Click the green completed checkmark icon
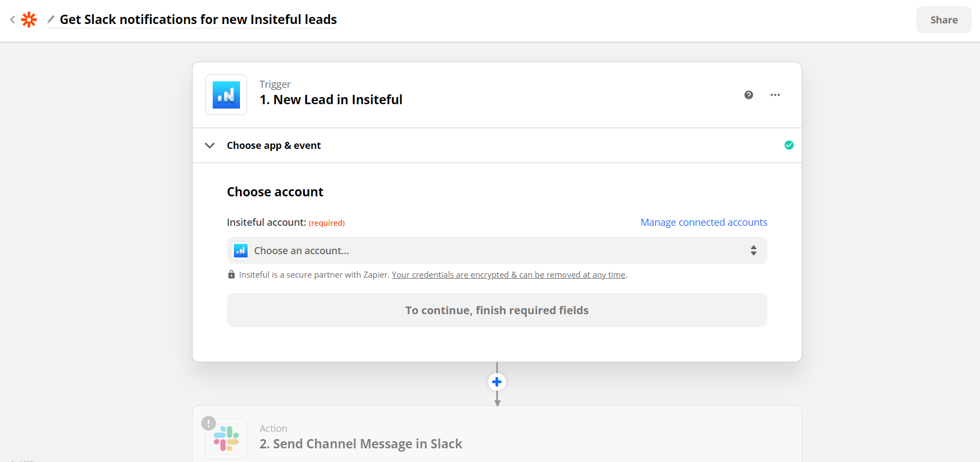The image size is (980, 462). coord(789,145)
